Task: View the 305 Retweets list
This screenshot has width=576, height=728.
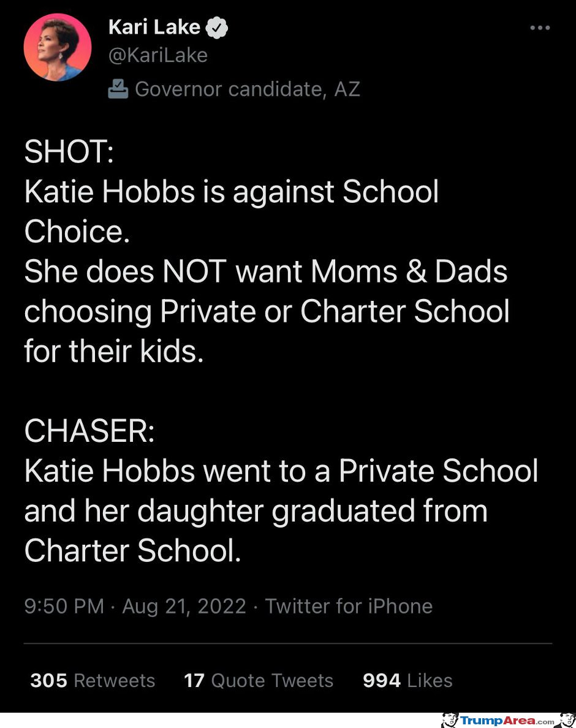Action: tap(93, 680)
